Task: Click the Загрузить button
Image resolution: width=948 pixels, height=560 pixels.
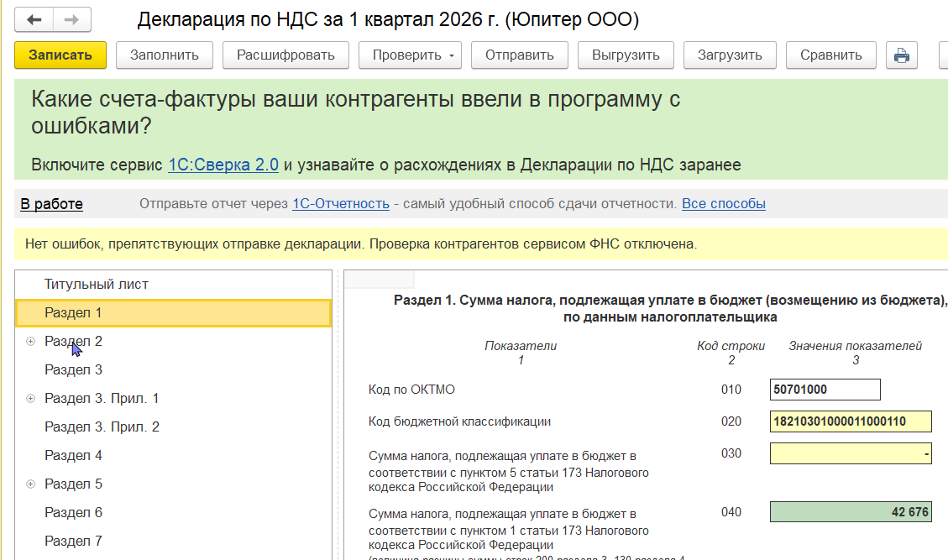Action: point(730,55)
